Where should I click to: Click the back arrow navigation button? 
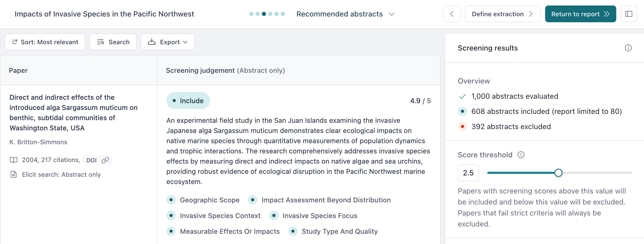pos(452,14)
